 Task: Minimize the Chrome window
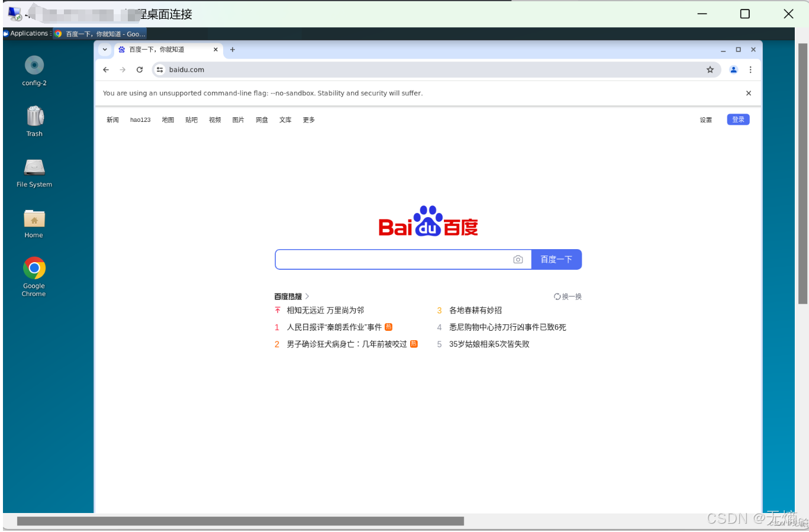pos(723,50)
